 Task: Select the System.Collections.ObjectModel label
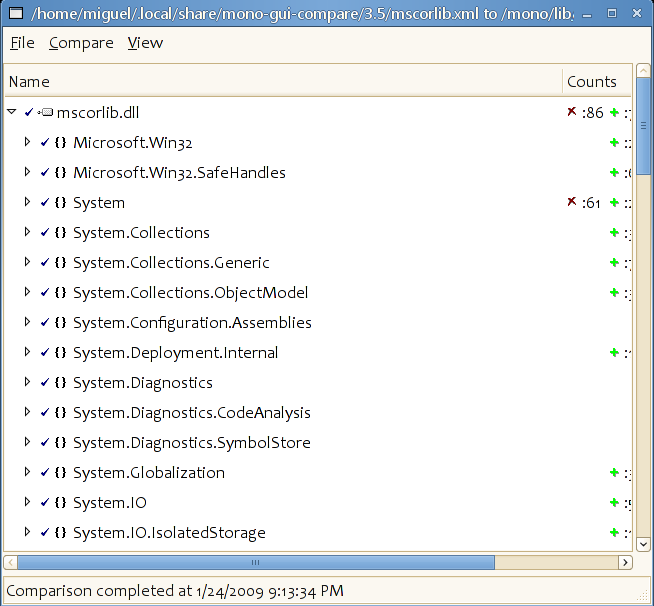coord(191,293)
